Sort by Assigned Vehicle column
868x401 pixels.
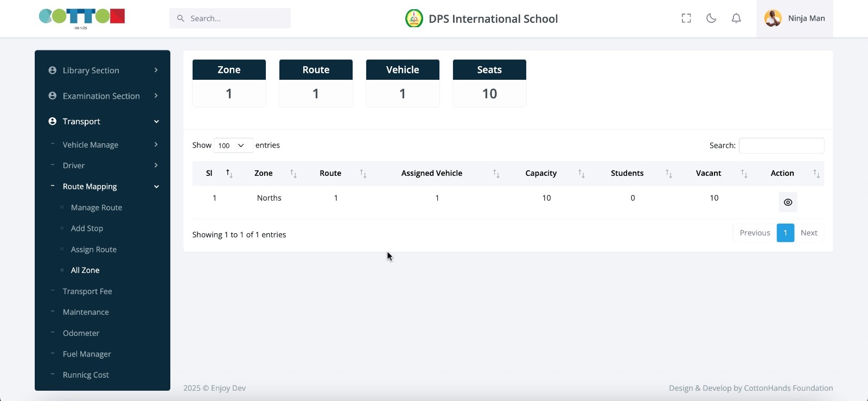(x=496, y=174)
